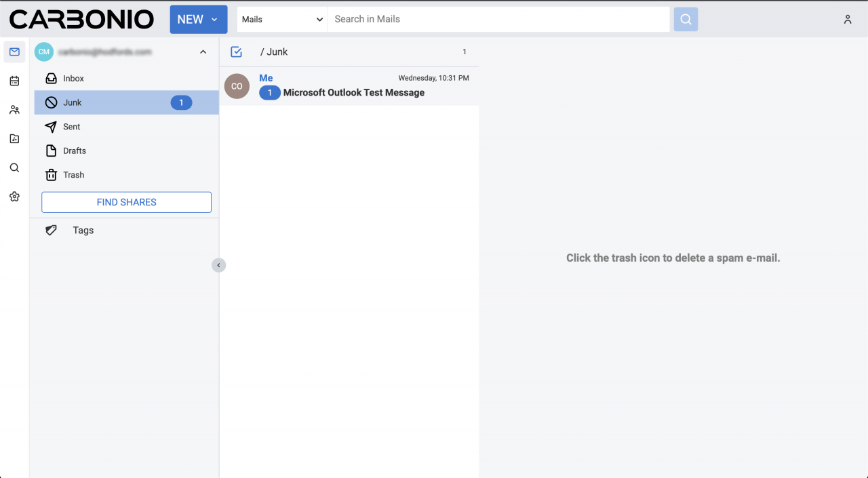This screenshot has width=868, height=478.
Task: Mark the unread badge on the junk email
Action: coord(270,92)
